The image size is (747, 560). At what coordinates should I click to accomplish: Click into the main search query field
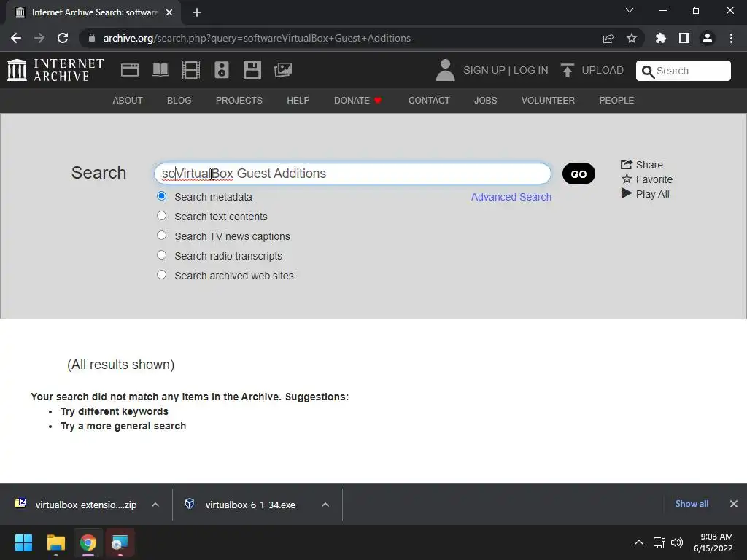pos(352,174)
